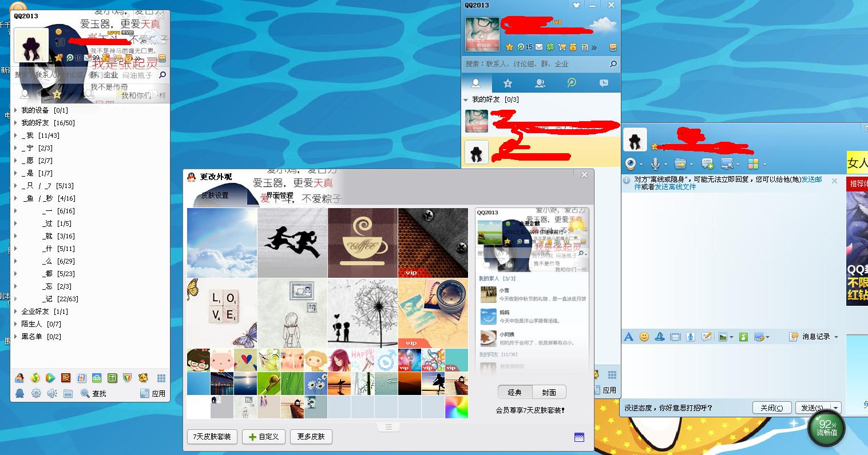Expand the screenshot options arrow in chat

point(767,337)
